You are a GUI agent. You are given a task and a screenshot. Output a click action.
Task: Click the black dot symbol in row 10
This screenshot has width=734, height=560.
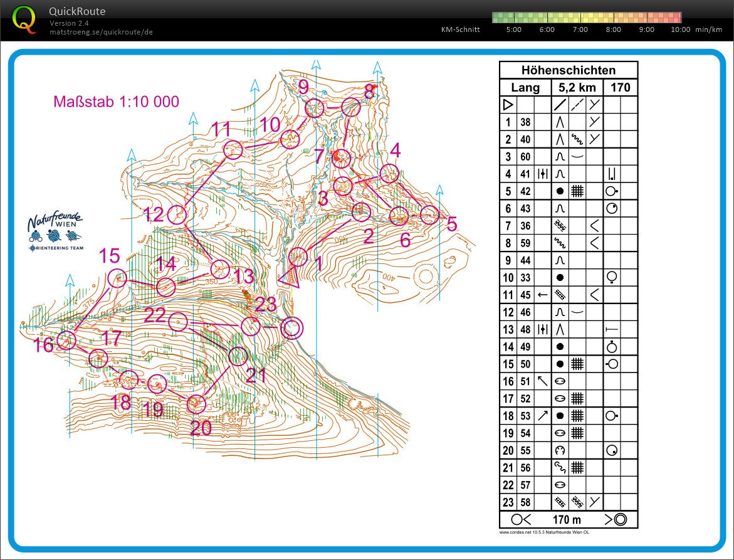point(560,278)
